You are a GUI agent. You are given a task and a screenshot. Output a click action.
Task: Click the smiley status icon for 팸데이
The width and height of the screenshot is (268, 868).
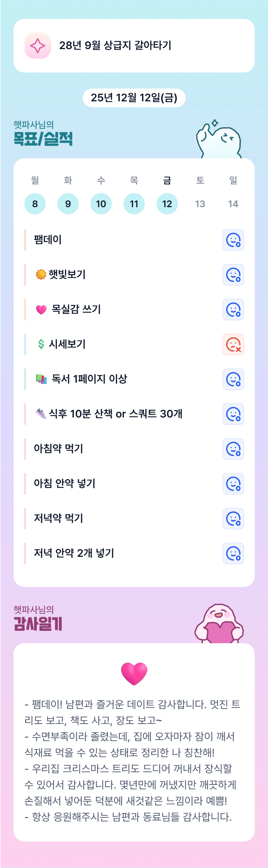233,240
